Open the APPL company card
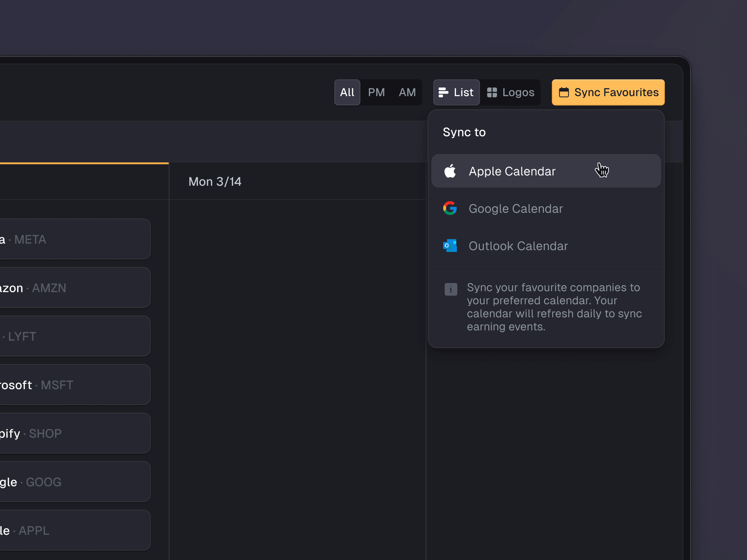This screenshot has width=747, height=560. pyautogui.click(x=75, y=530)
